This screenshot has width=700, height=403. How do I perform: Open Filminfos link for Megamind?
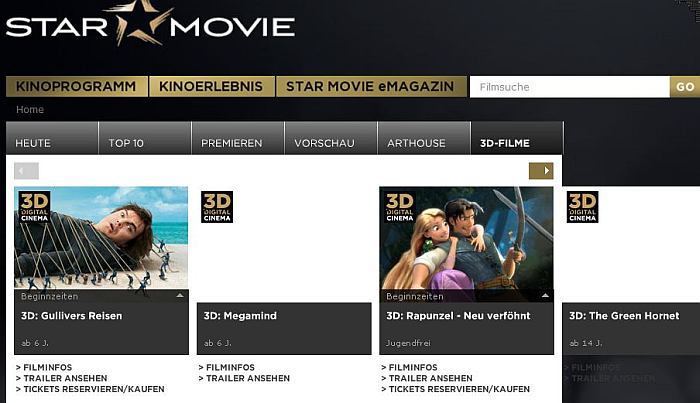point(227,367)
